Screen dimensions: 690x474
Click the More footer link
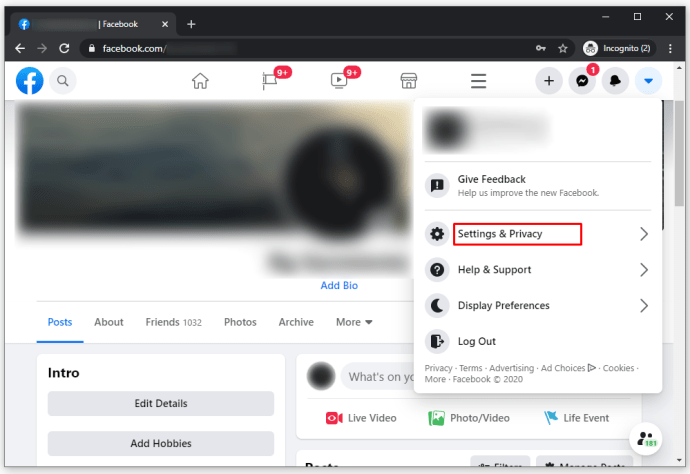click(435, 379)
